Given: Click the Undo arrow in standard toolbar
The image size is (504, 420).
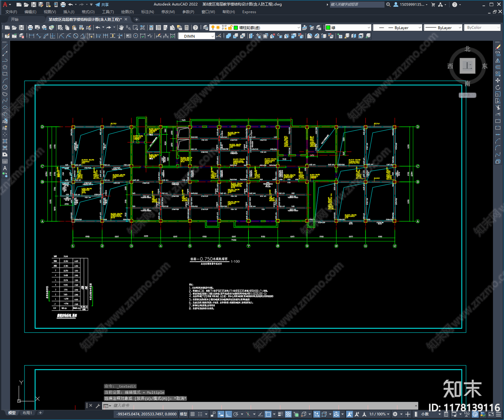Looking at the screenshot, I should pos(98,28).
